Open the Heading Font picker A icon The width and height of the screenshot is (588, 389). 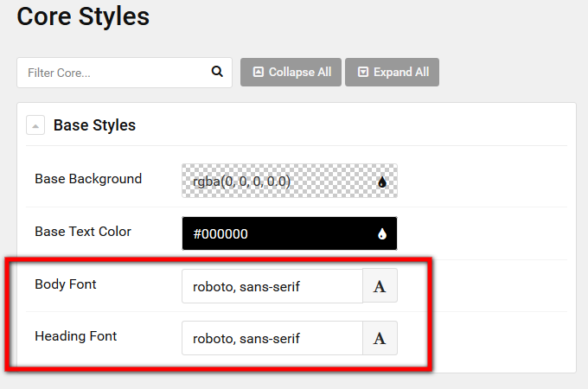[x=380, y=338]
